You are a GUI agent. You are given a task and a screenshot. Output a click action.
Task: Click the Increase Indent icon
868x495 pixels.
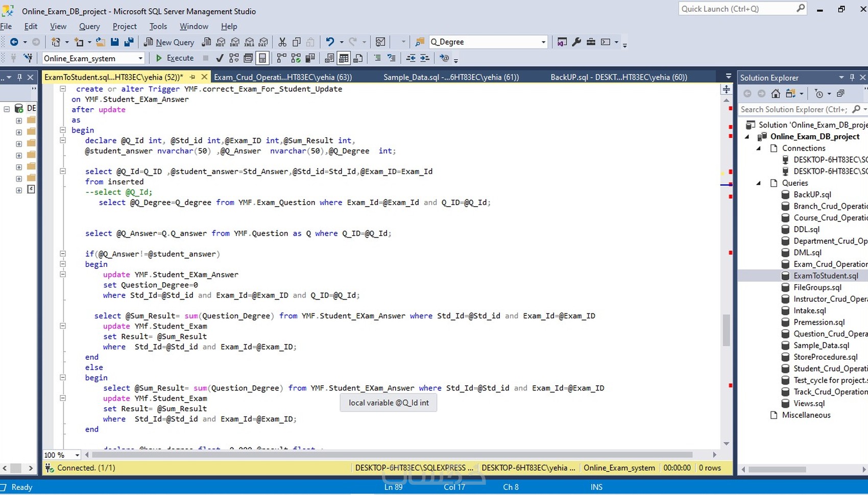pos(425,58)
